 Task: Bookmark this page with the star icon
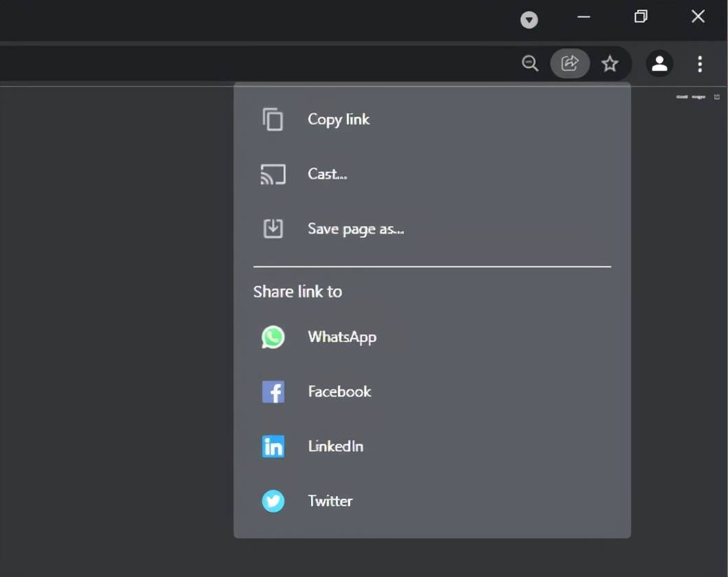click(610, 64)
